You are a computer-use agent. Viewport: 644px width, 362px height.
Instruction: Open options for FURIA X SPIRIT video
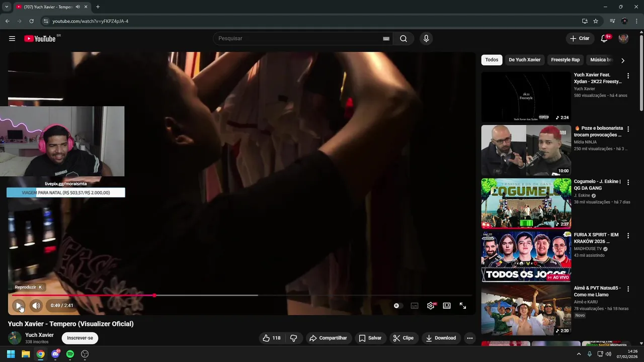(x=628, y=236)
